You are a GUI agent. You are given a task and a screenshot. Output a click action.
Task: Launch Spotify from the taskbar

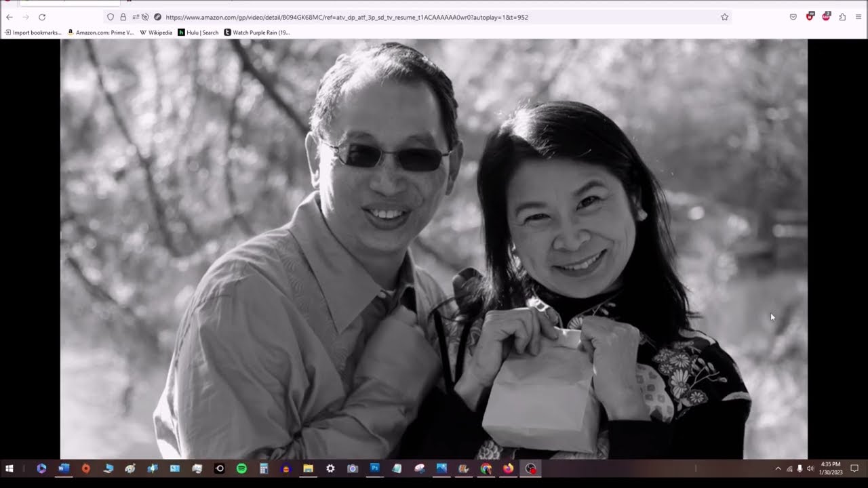(241, 468)
